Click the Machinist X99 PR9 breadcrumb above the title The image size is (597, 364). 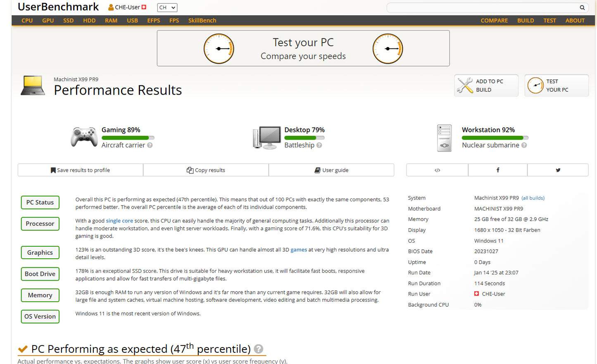point(76,79)
